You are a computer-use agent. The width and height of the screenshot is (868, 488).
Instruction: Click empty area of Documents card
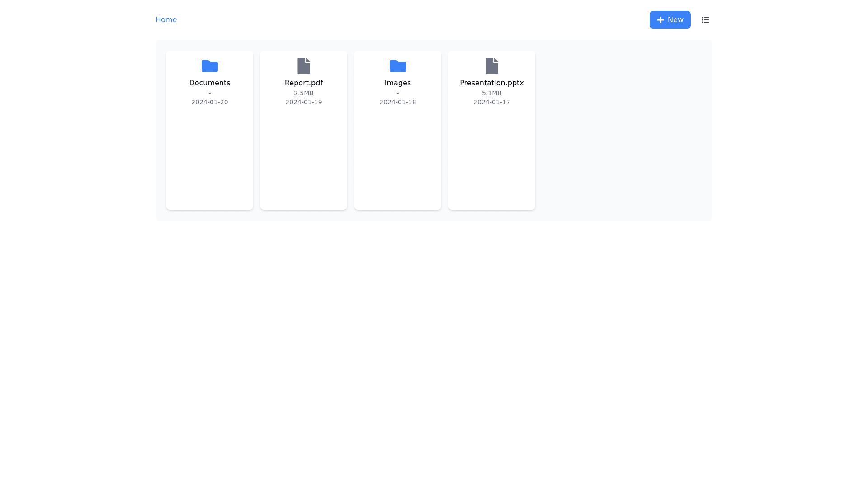point(209,158)
